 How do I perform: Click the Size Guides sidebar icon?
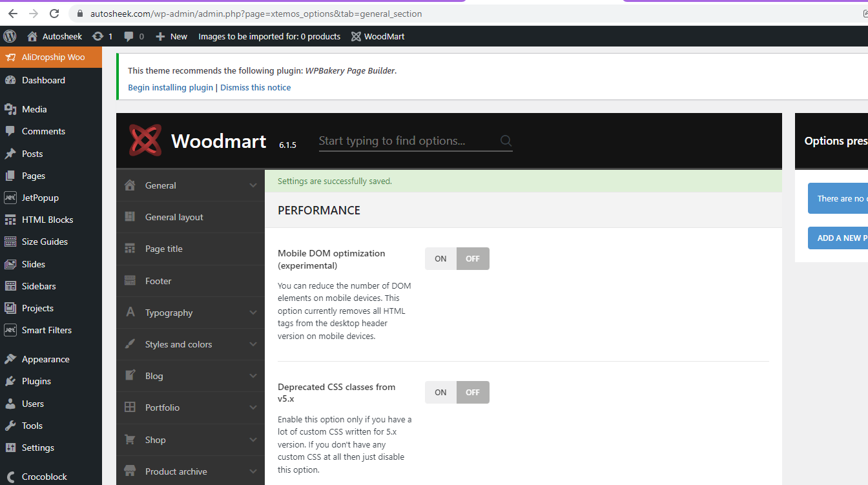tap(10, 242)
